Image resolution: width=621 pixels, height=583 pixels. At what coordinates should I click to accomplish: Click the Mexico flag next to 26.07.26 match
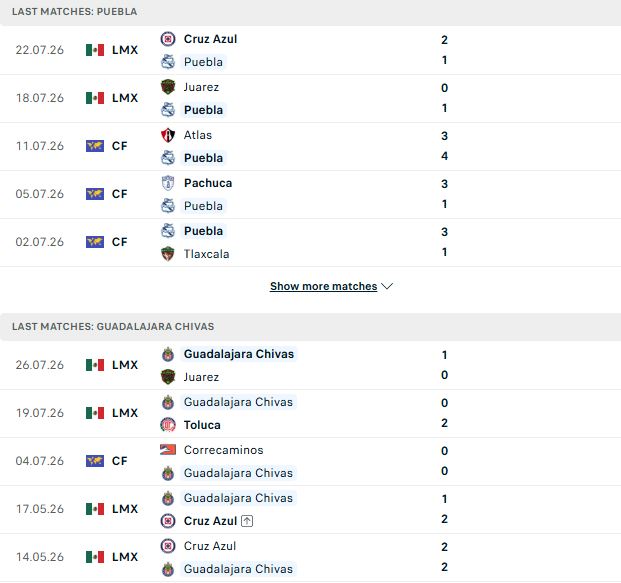[x=95, y=365]
